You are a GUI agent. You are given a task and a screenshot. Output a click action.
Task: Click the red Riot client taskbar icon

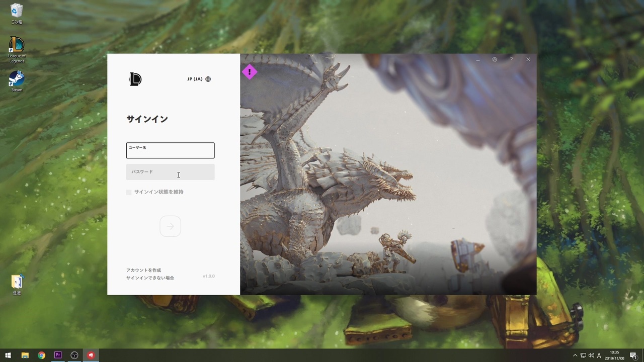(91, 355)
